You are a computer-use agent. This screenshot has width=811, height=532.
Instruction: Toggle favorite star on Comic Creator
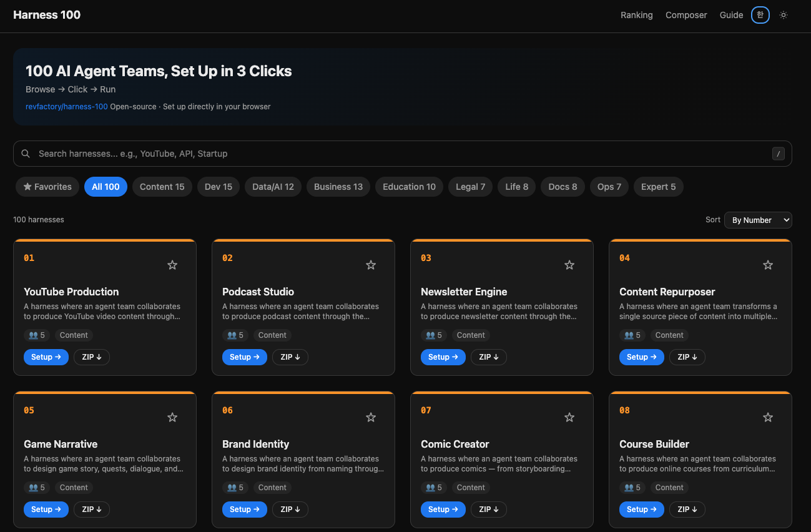coord(569,417)
